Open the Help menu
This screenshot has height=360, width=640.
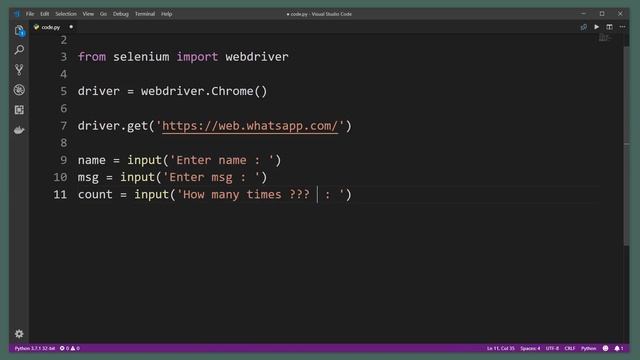pyautogui.click(x=167, y=14)
